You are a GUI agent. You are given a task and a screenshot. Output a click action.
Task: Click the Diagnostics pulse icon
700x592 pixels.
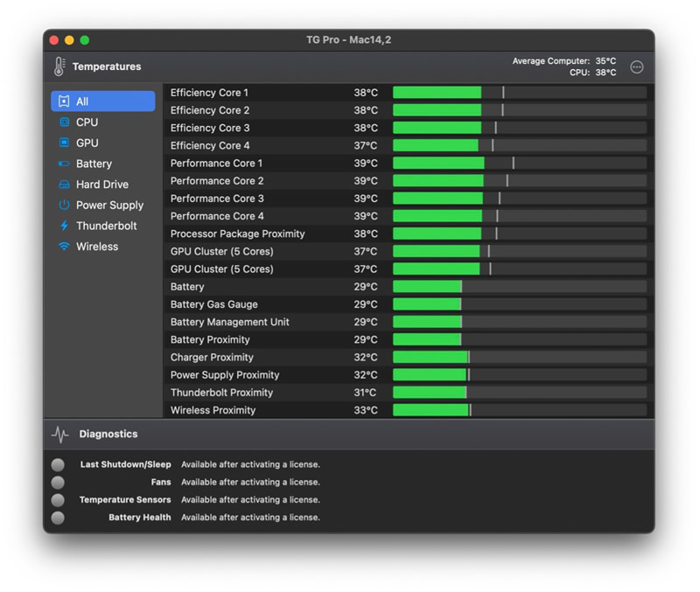pyautogui.click(x=60, y=434)
